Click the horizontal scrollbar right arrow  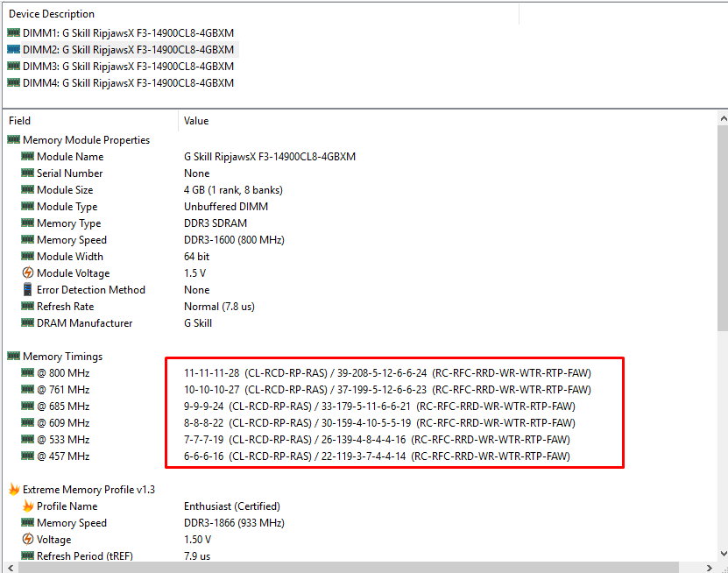709,568
